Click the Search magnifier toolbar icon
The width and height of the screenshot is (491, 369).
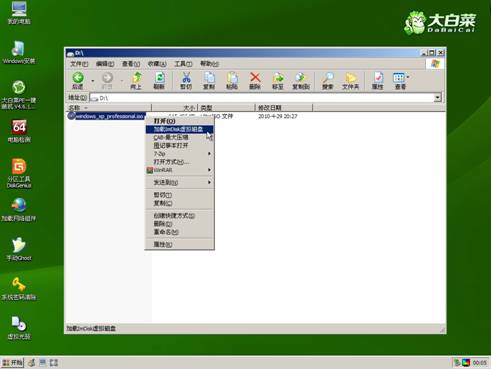pyautogui.click(x=328, y=81)
